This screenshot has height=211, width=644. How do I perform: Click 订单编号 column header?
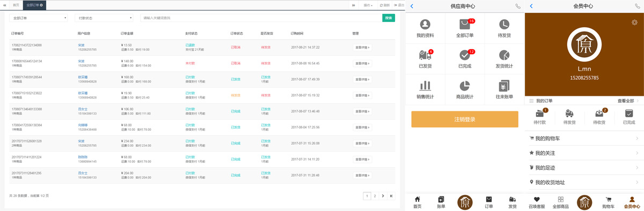coord(17,33)
